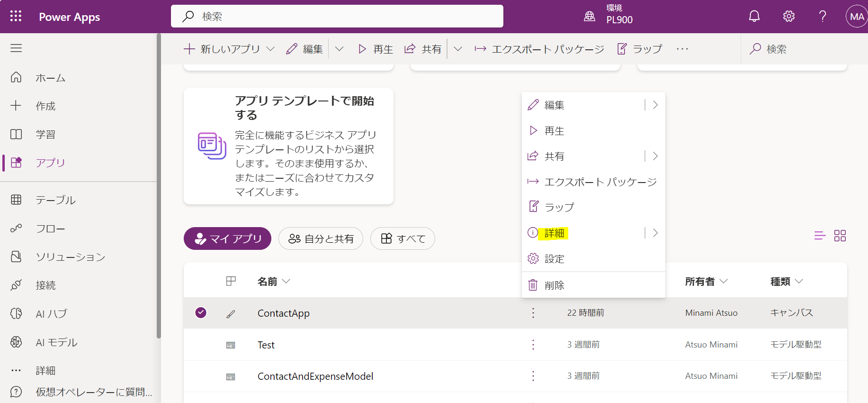Click the environment globe icon
This screenshot has height=403, width=868.
(590, 16)
